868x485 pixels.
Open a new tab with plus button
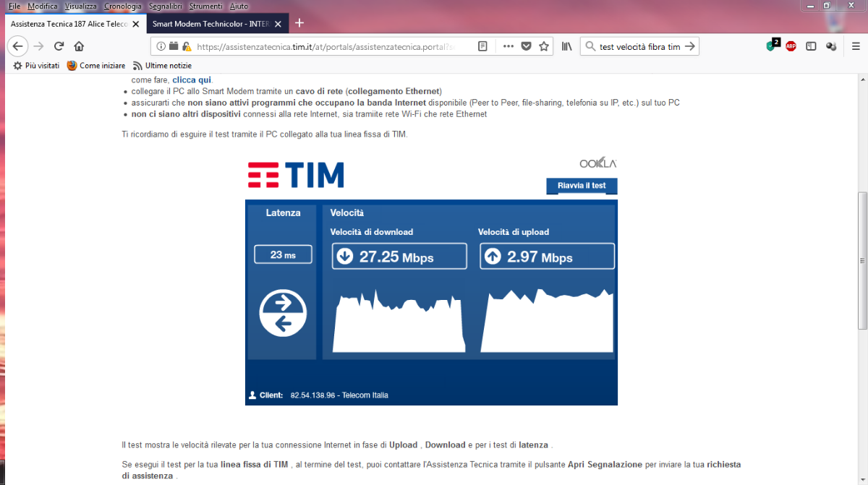(299, 23)
